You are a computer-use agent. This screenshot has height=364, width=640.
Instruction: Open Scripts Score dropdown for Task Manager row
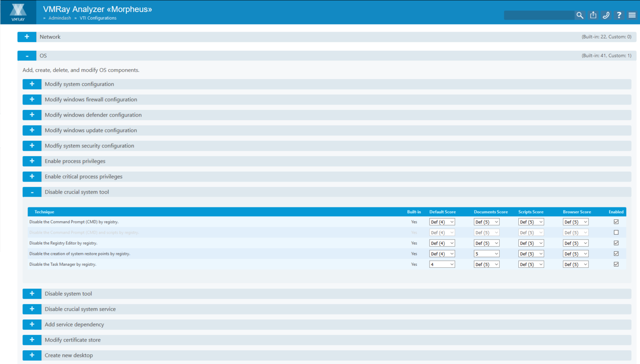pyautogui.click(x=531, y=264)
